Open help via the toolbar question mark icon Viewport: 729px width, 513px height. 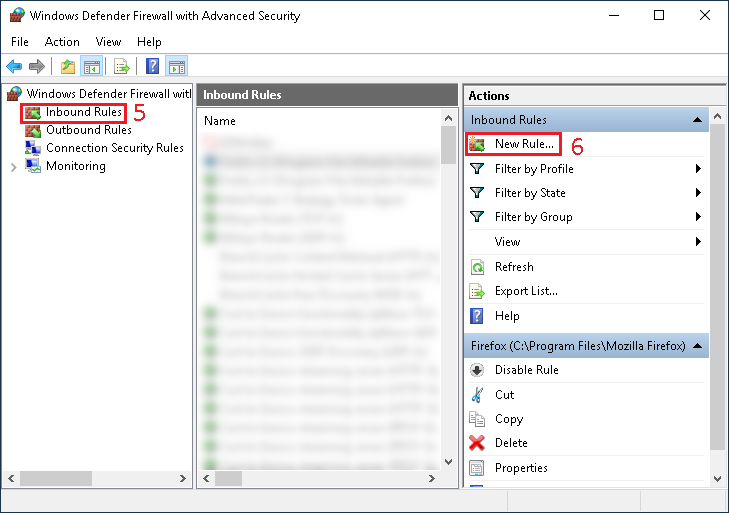click(152, 67)
